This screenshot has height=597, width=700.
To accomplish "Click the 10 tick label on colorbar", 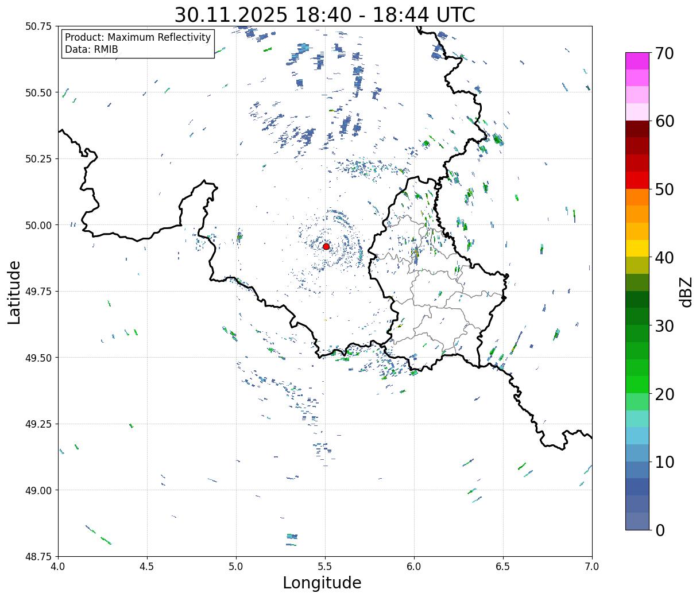I will pyautogui.click(x=664, y=462).
